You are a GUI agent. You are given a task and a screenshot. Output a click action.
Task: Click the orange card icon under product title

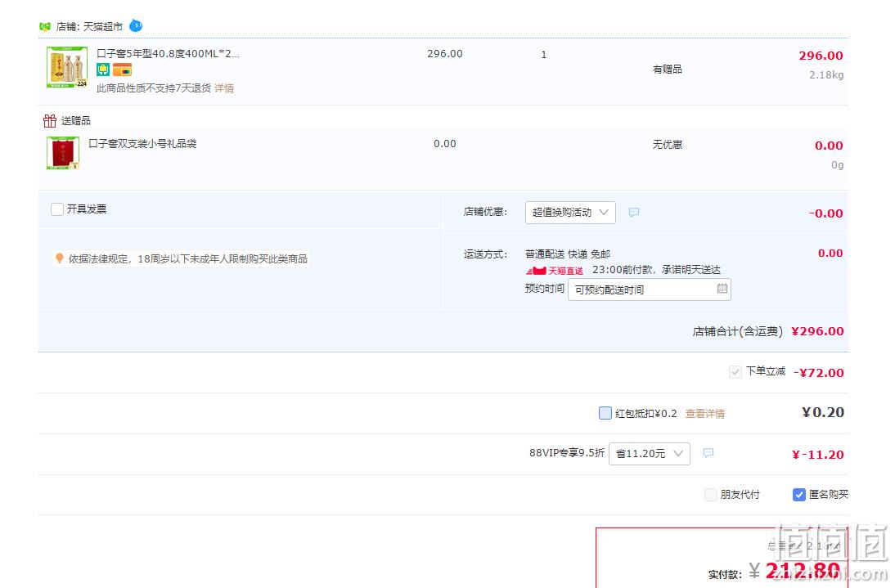point(122,70)
